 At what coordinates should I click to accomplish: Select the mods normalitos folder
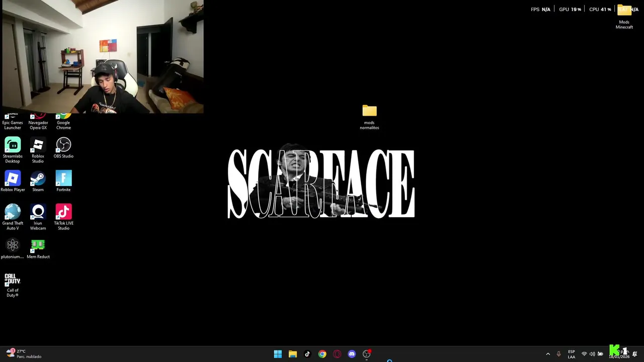click(369, 117)
